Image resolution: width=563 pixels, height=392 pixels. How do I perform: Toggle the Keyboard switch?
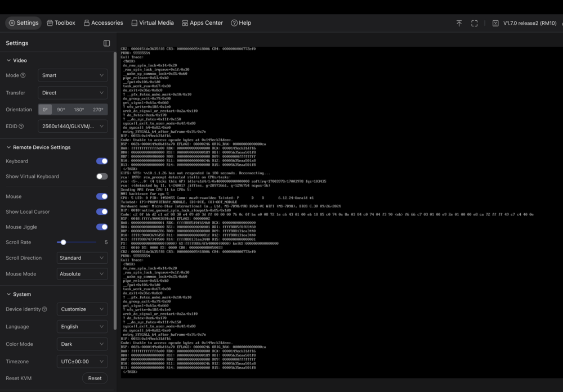[x=102, y=161]
